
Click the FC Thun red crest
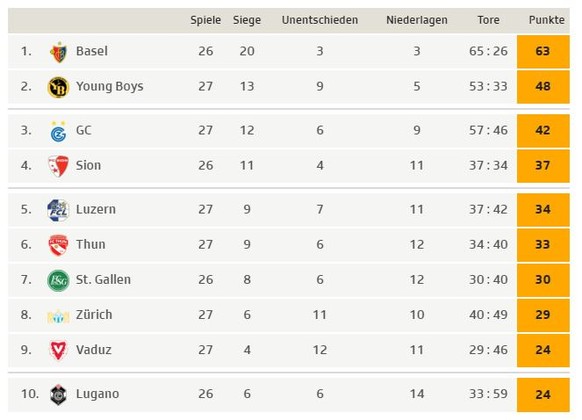tap(58, 245)
